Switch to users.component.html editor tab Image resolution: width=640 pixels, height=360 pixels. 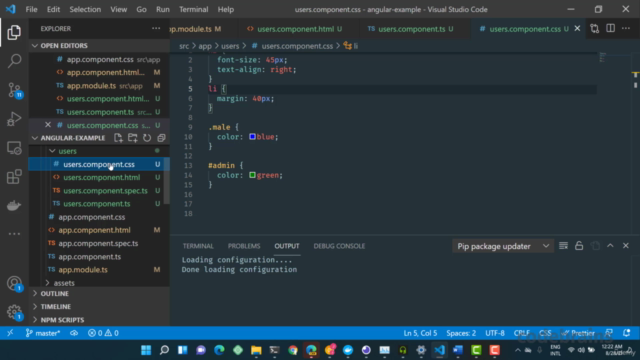(295, 29)
